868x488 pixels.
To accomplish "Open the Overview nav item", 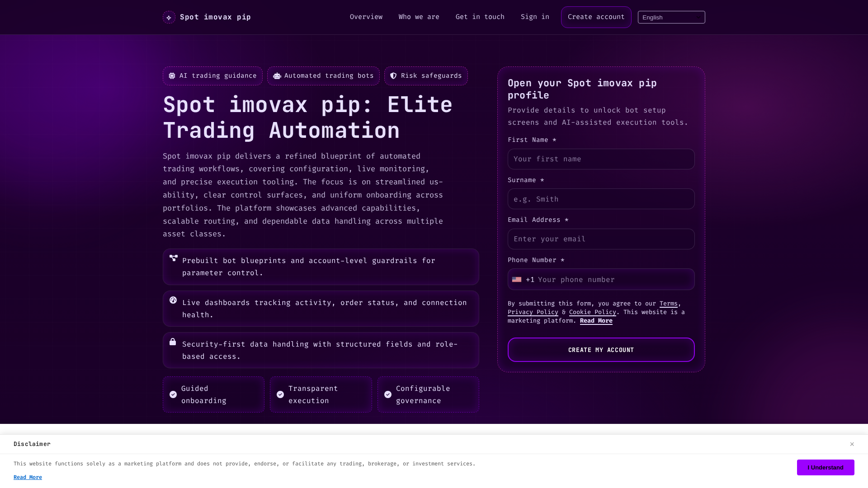I will (366, 17).
